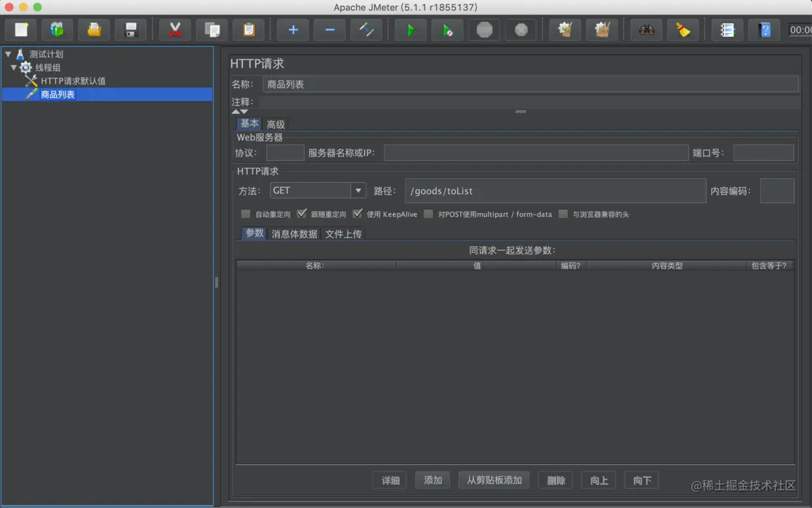
Task: Click the Clear results broom icon
Action: (x=565, y=29)
